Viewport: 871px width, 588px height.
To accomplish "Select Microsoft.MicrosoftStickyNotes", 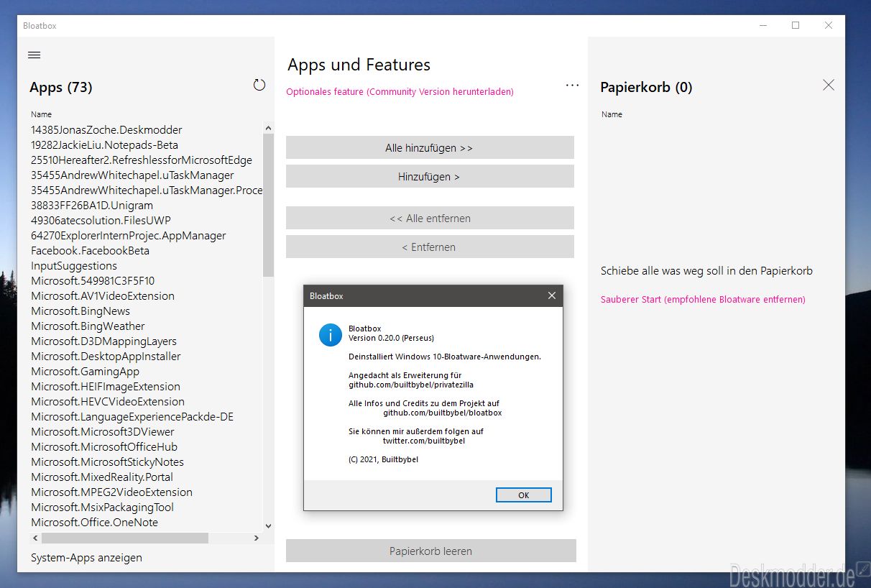I will pyautogui.click(x=108, y=462).
